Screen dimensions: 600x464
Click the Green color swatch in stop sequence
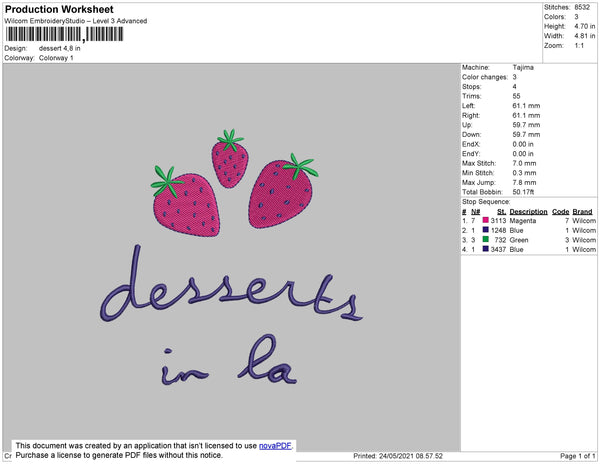(x=486, y=239)
